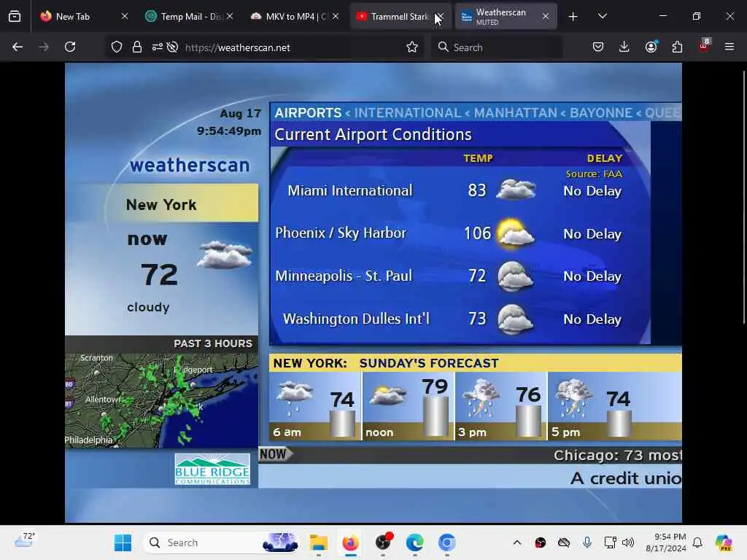The image size is (747, 560).
Task: Reload the Weatherscan page
Action: coord(70,47)
